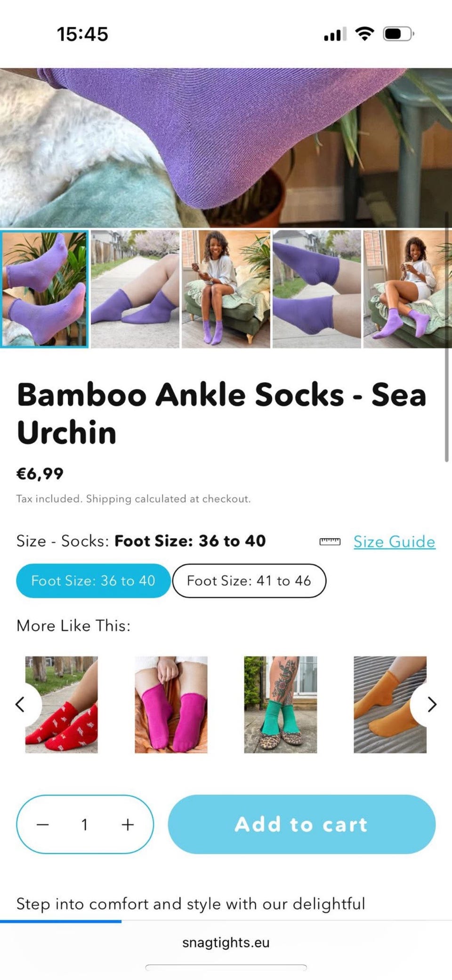Click the plus quantity icon
Viewport: 452px width, 980px height.
128,825
